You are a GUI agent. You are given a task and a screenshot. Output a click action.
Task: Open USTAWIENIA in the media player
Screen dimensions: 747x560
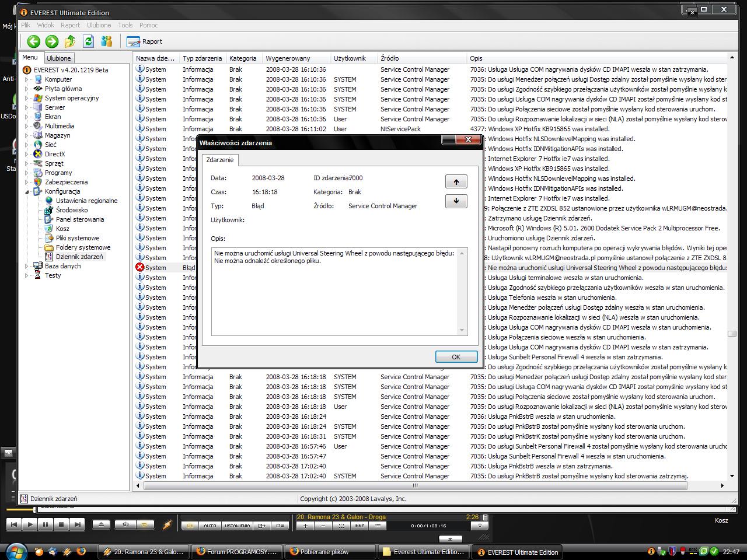pos(237,526)
